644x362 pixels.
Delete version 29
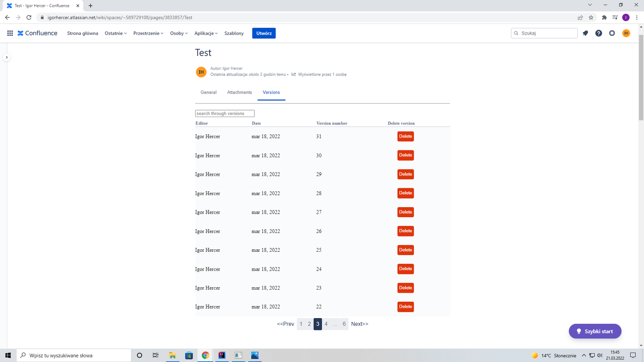click(x=405, y=174)
